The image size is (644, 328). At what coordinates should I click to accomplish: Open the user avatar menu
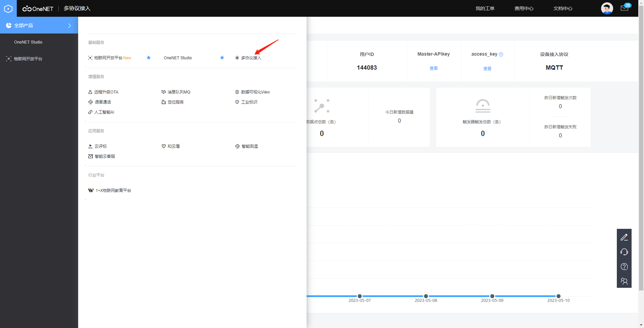click(607, 8)
